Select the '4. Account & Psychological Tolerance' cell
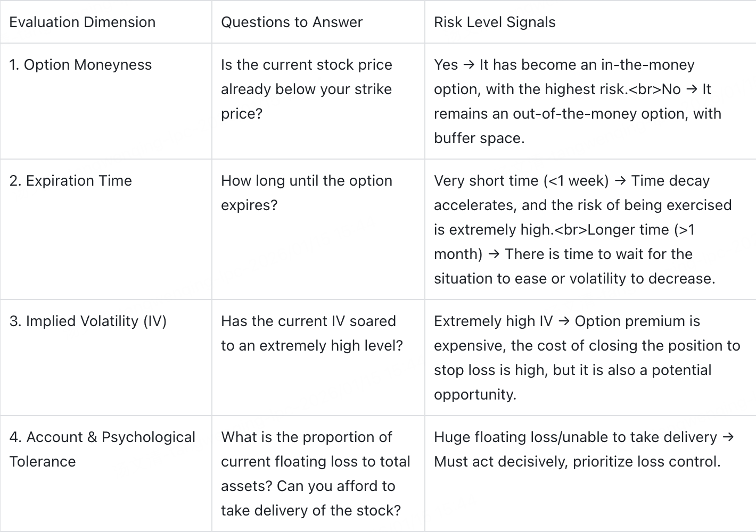The height and width of the screenshot is (532, 756). click(x=102, y=449)
